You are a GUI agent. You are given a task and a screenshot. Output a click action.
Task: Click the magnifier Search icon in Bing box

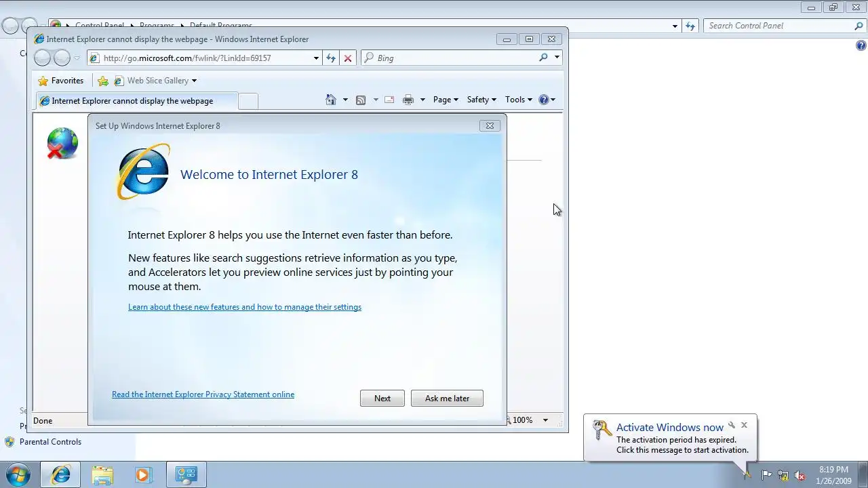[x=543, y=58]
